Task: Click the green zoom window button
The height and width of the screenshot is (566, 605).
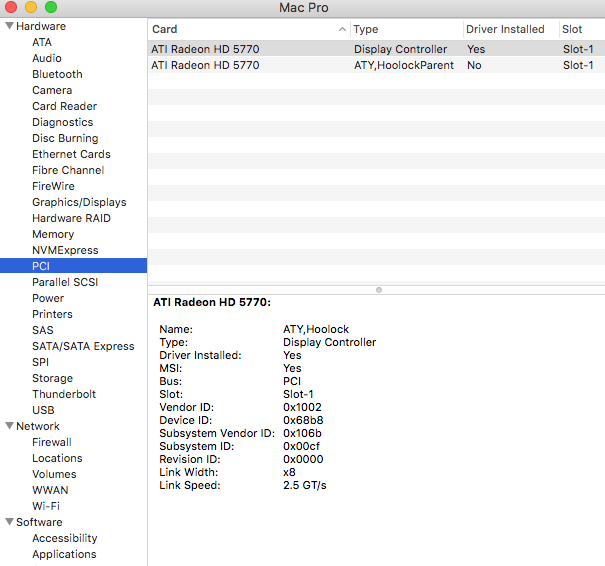Action: (x=51, y=7)
